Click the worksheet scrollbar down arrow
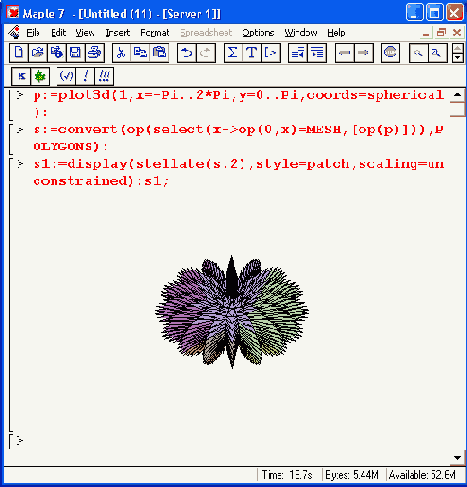The height and width of the screenshot is (487, 467). click(457, 458)
